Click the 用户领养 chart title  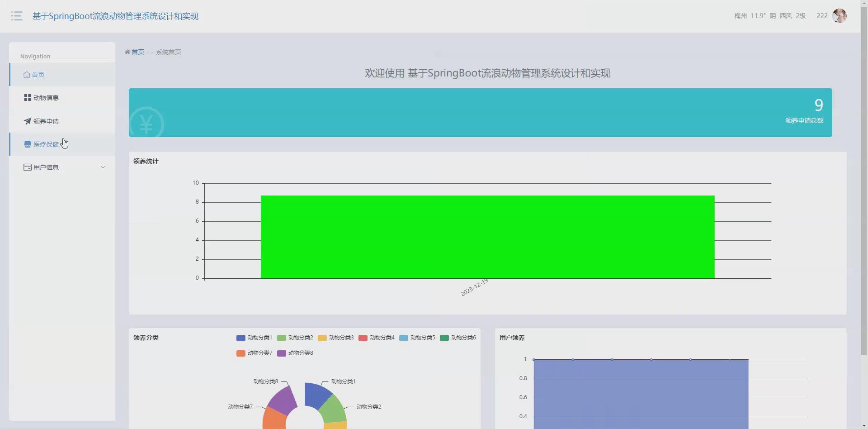coord(512,338)
